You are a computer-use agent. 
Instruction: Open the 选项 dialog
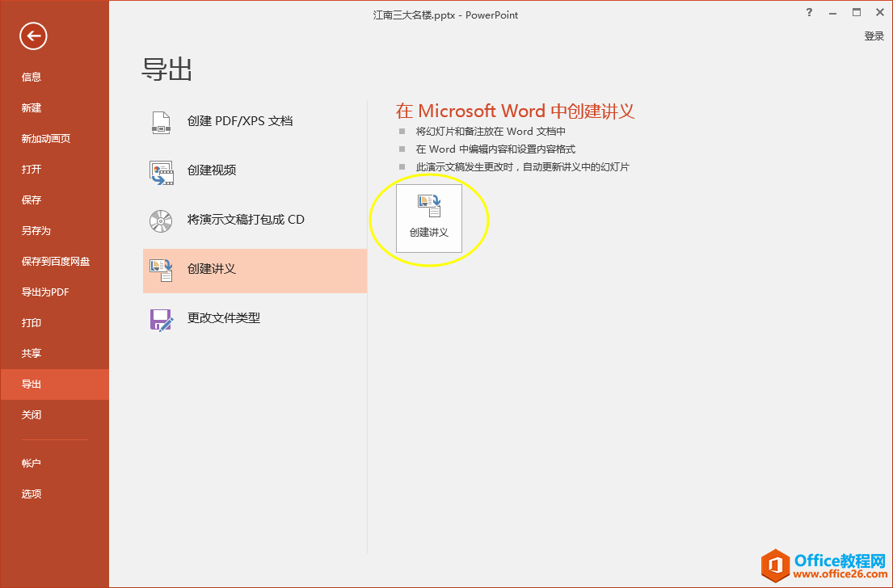point(31,493)
